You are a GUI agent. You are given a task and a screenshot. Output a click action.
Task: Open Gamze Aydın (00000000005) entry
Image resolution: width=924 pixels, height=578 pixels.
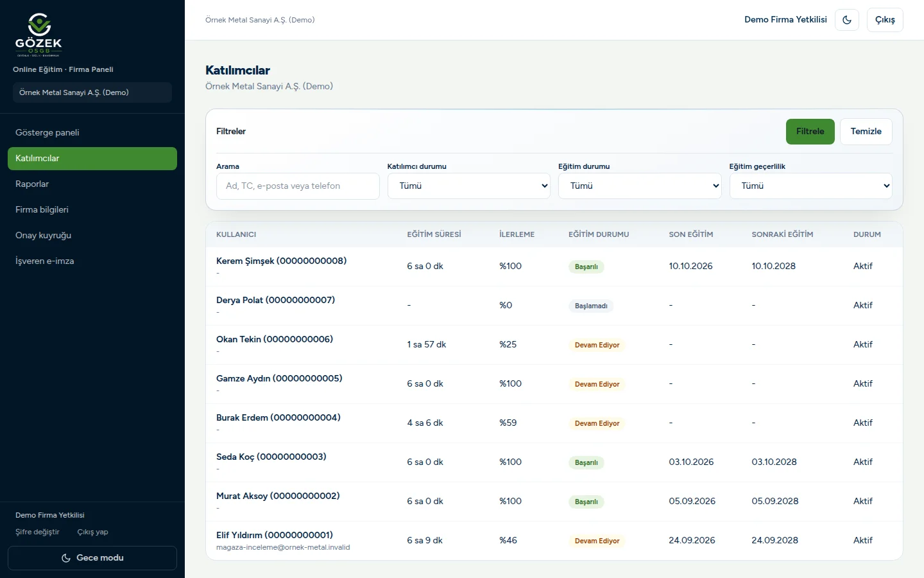tap(279, 378)
